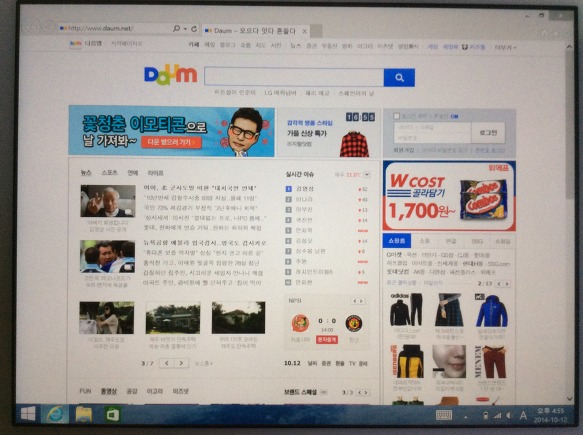Click the rank 1 trending issue keyword
The height and width of the screenshot is (435, 583).
coord(305,189)
